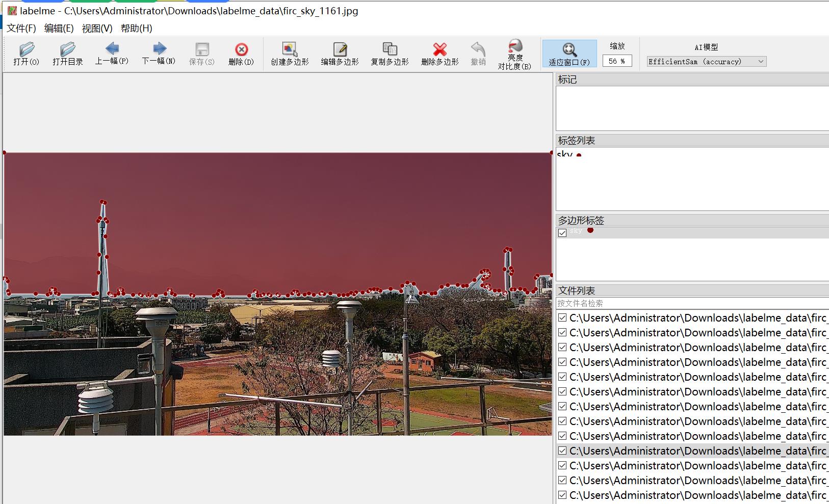Toggle checkbox of fifth file list row

(x=562, y=377)
